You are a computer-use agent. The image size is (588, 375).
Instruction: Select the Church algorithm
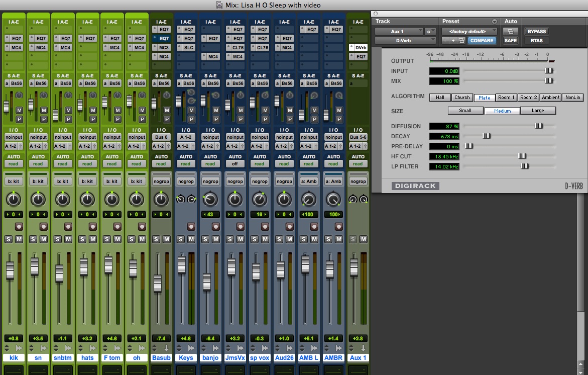462,97
